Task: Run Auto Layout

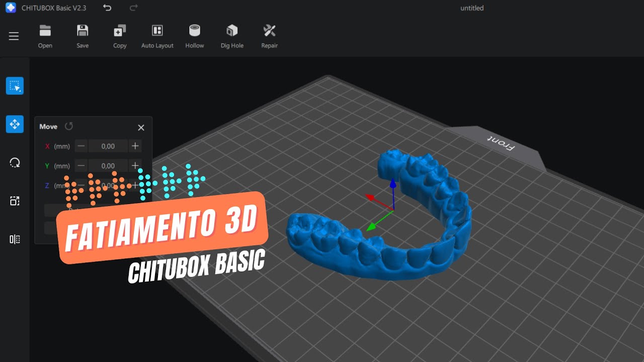Action: (157, 36)
